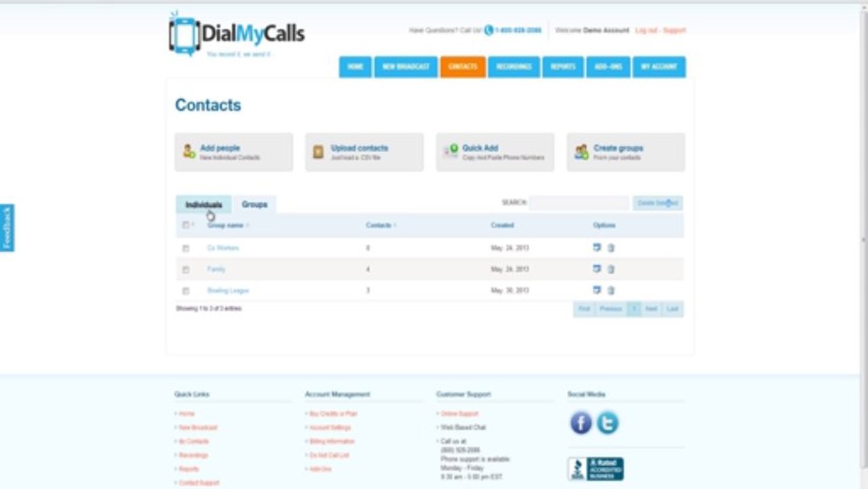Open the Recordings navigation tab

[514, 67]
